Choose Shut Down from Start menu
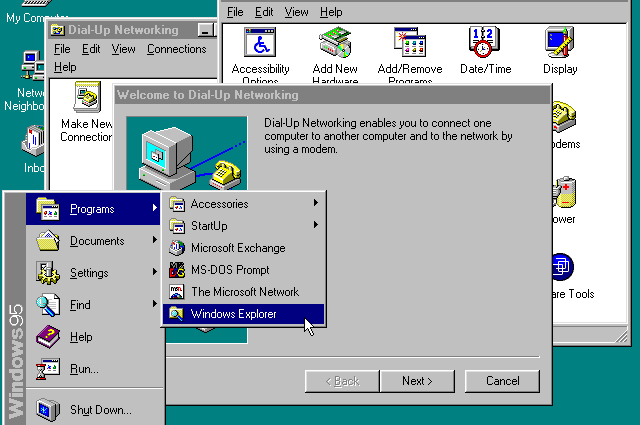The image size is (640, 425). point(100,410)
